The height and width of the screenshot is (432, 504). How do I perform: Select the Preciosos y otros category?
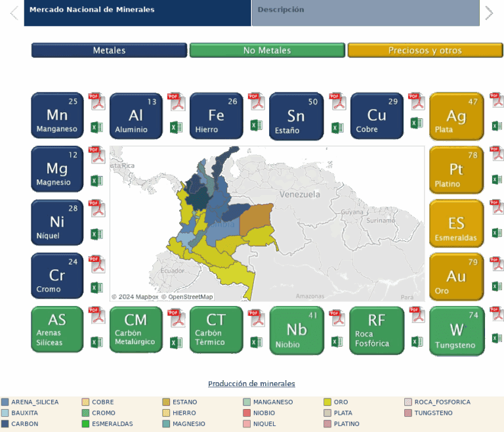click(425, 51)
